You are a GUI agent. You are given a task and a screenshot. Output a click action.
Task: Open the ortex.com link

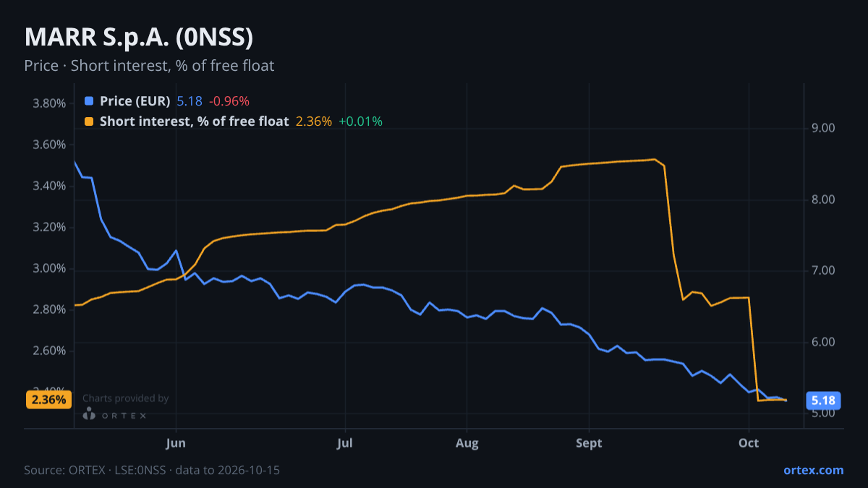tap(814, 470)
